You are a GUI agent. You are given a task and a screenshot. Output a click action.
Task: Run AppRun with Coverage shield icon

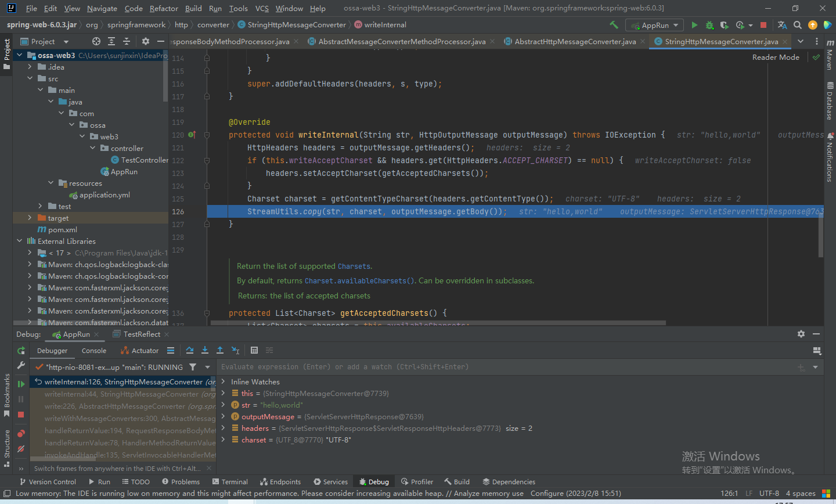[x=724, y=25]
